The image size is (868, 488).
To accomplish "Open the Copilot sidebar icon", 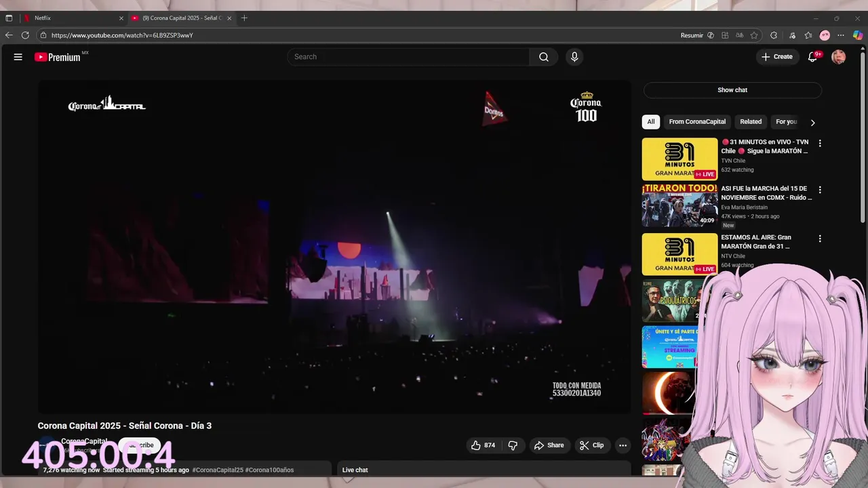I will pos(857,35).
